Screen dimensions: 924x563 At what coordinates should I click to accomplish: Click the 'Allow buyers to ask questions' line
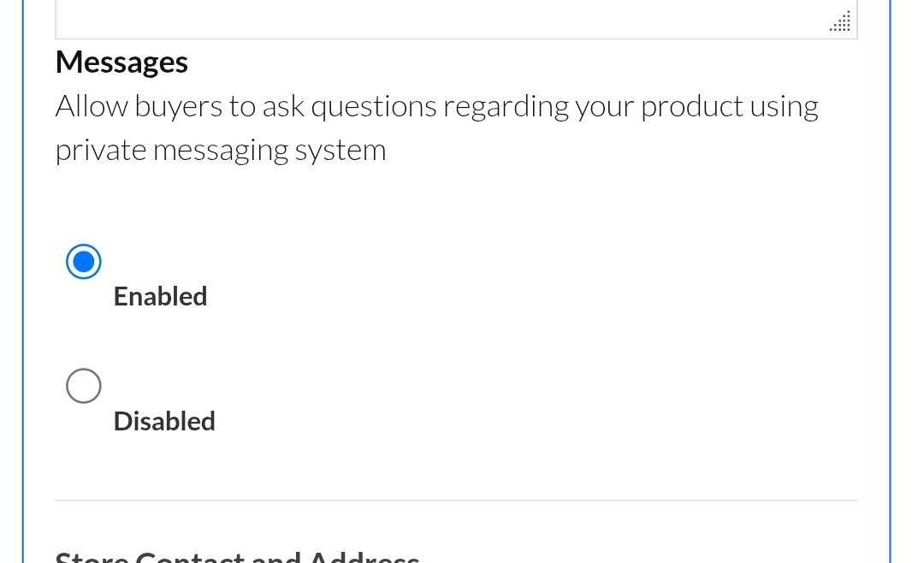click(436, 106)
